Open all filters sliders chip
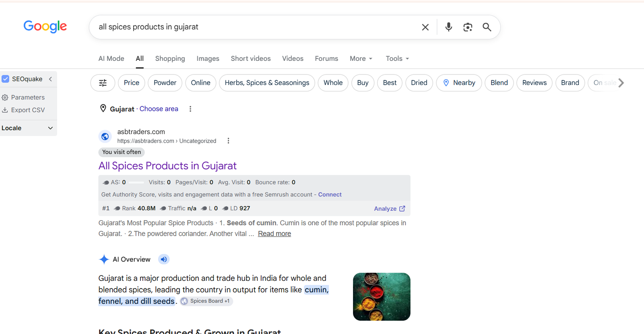The height and width of the screenshot is (334, 644). [103, 83]
